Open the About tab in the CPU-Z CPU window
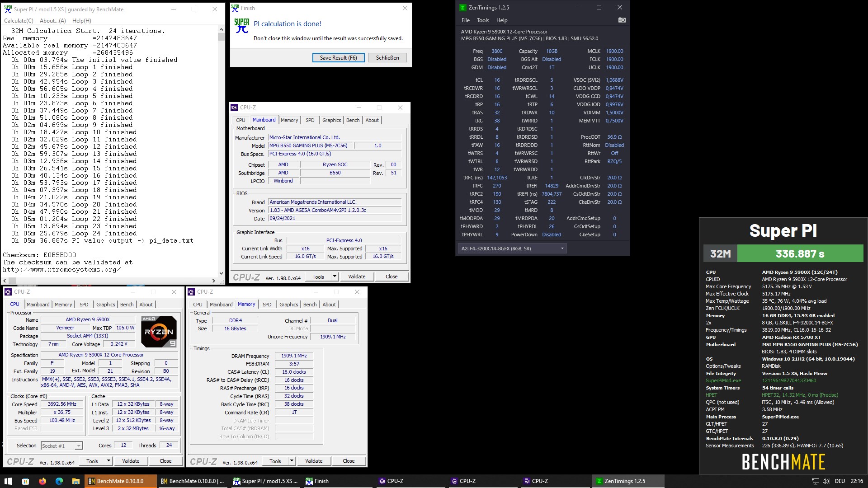The width and height of the screenshot is (868, 488). (146, 305)
